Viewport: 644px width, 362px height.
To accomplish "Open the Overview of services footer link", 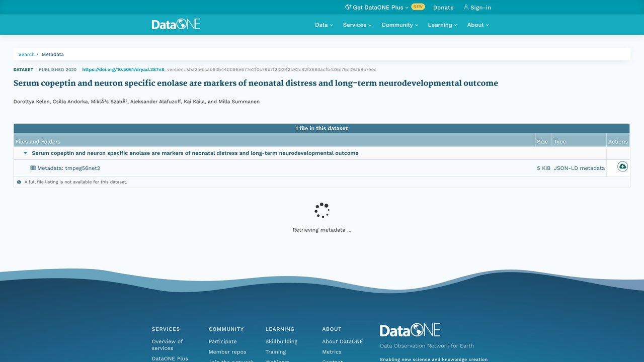I will pos(168,344).
